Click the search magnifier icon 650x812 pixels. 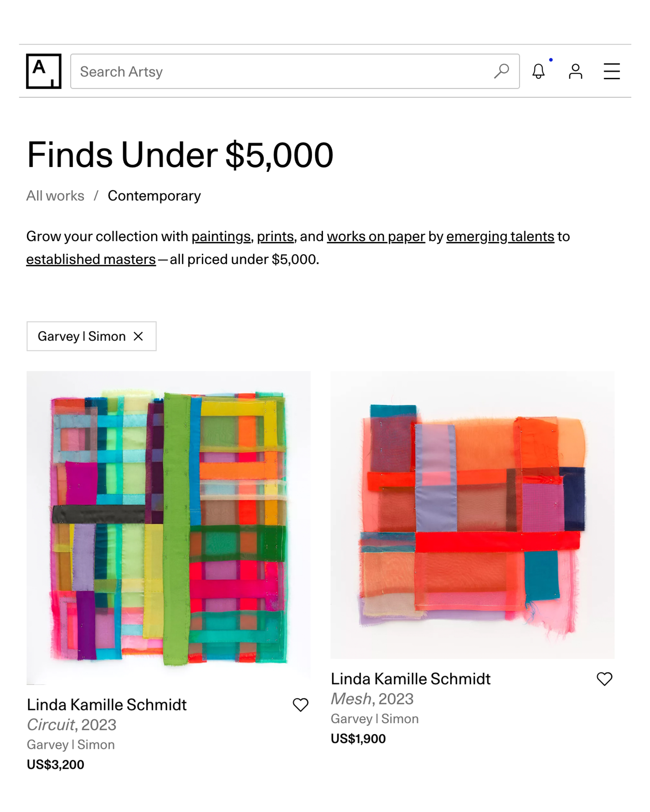501,71
